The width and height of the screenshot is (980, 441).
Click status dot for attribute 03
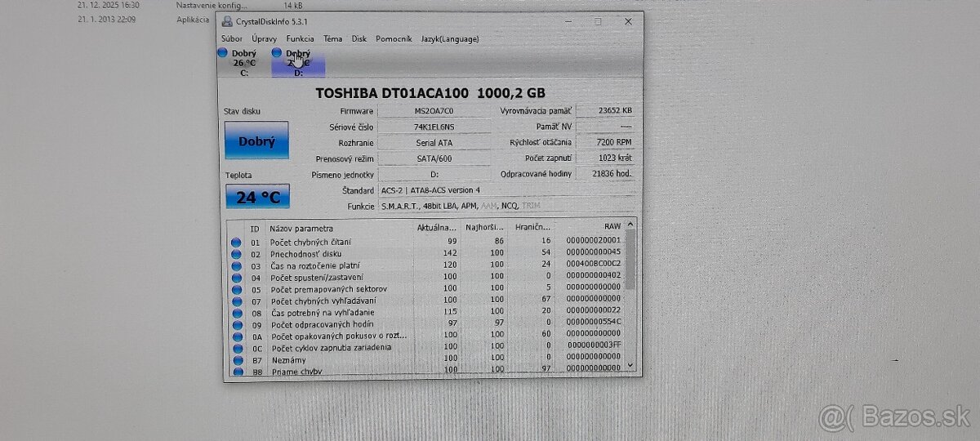[236, 266]
